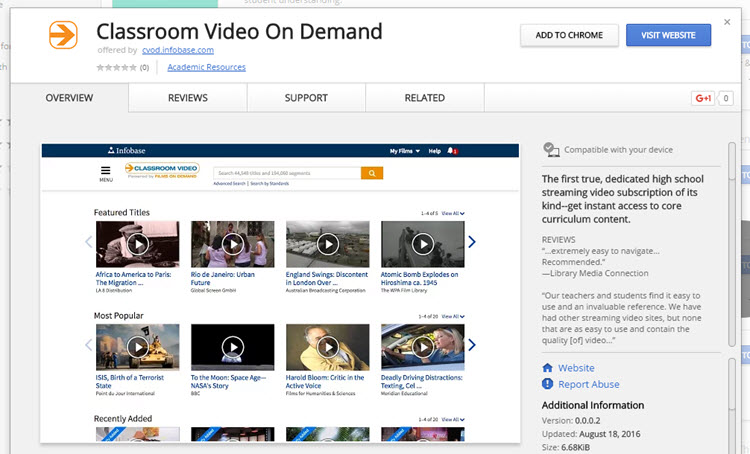Play the Deadly Driving Distractions video

(423, 347)
